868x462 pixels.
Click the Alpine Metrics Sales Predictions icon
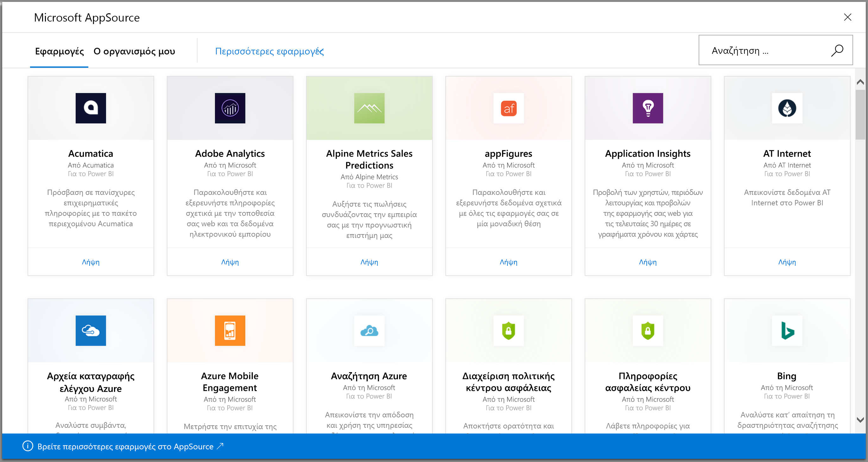pos(369,108)
